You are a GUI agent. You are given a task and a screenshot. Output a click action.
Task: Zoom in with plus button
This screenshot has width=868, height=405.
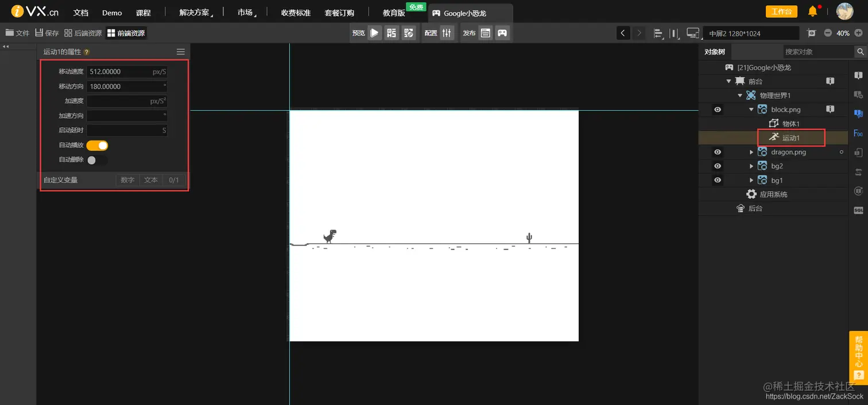(858, 33)
